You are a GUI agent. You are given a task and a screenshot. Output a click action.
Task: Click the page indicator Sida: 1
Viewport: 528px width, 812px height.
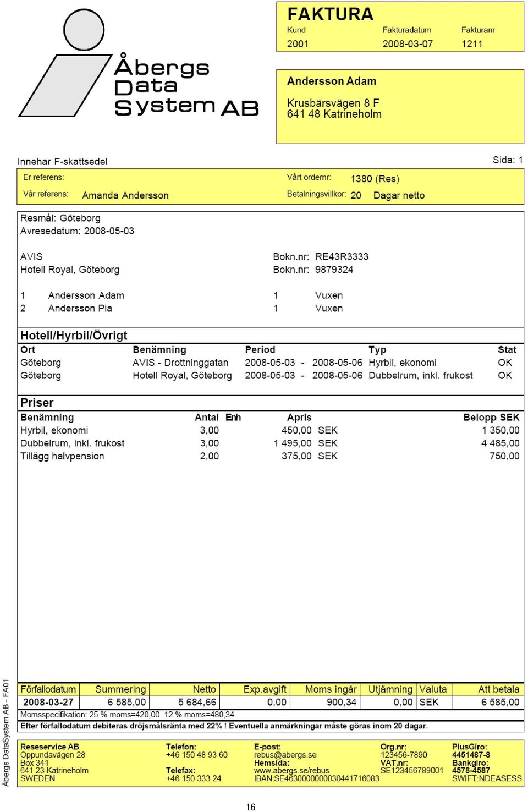point(508,160)
